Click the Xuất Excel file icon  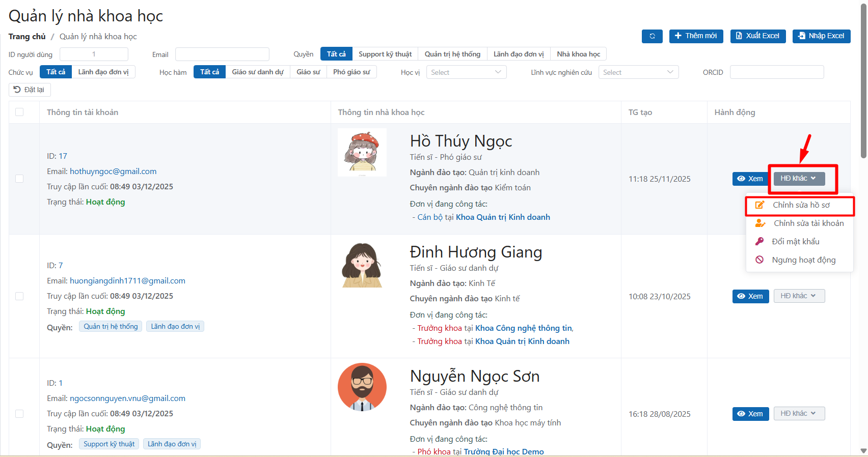pyautogui.click(x=739, y=36)
